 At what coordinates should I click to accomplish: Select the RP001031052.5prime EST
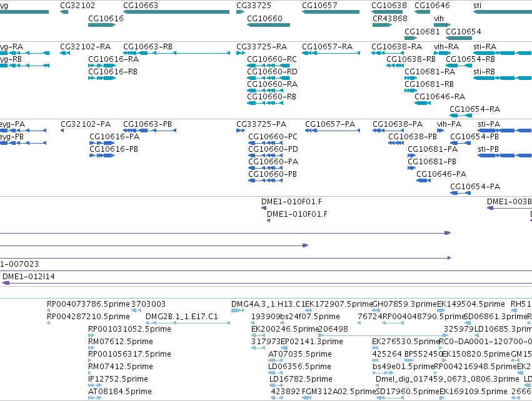point(91,335)
